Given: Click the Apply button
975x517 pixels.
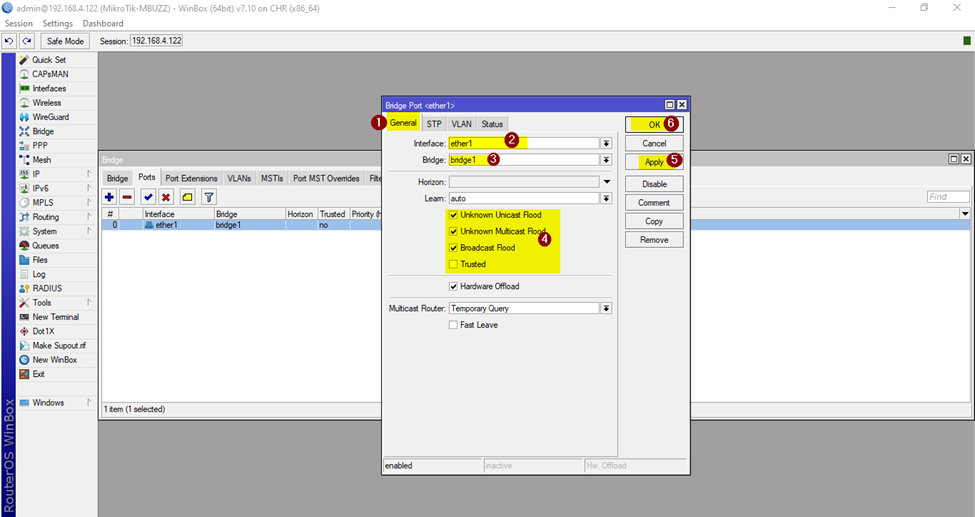Looking at the screenshot, I should coord(654,162).
